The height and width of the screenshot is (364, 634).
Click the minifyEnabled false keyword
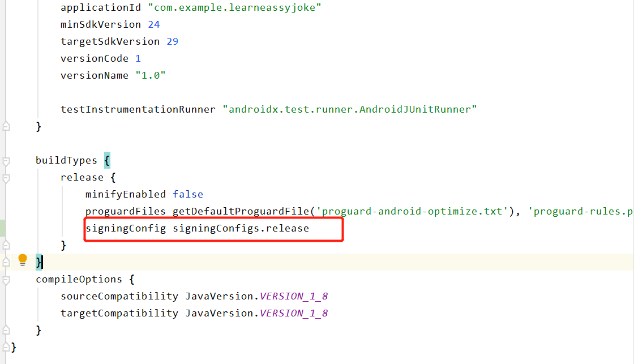(x=187, y=194)
